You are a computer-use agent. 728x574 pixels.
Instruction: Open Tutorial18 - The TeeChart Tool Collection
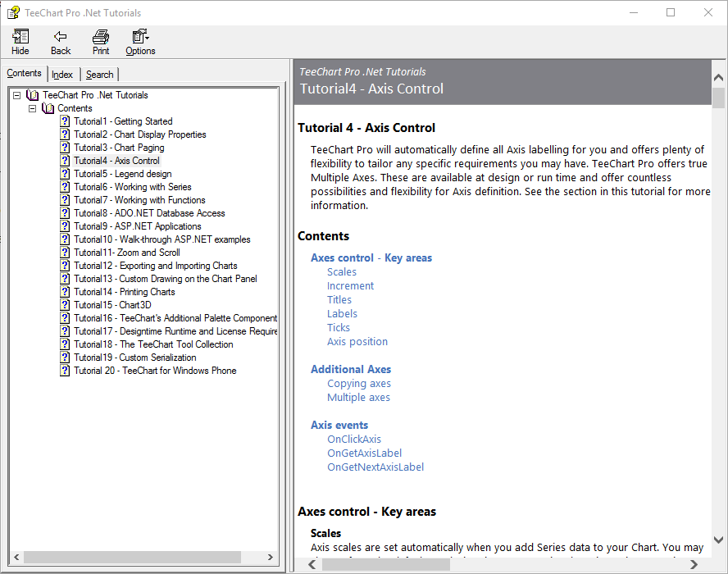point(153,344)
